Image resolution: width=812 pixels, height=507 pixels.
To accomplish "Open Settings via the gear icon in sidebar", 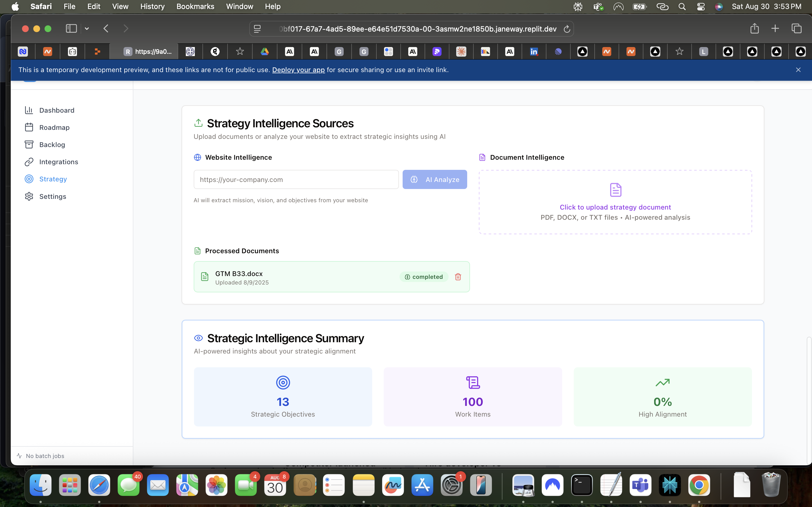I will click(29, 196).
